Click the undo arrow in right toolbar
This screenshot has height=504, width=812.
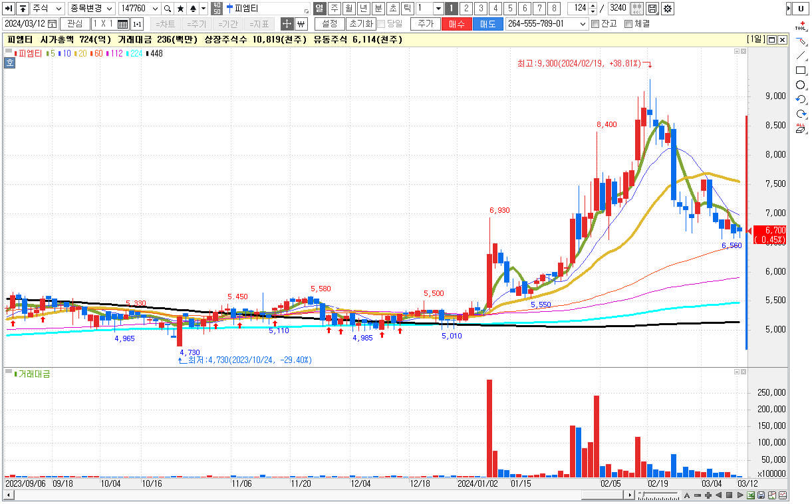801,100
